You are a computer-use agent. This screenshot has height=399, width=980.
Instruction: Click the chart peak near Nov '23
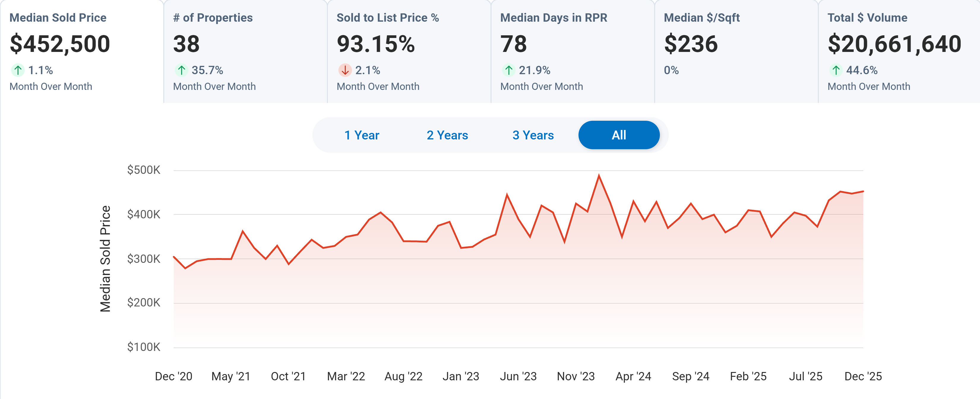[x=599, y=176]
